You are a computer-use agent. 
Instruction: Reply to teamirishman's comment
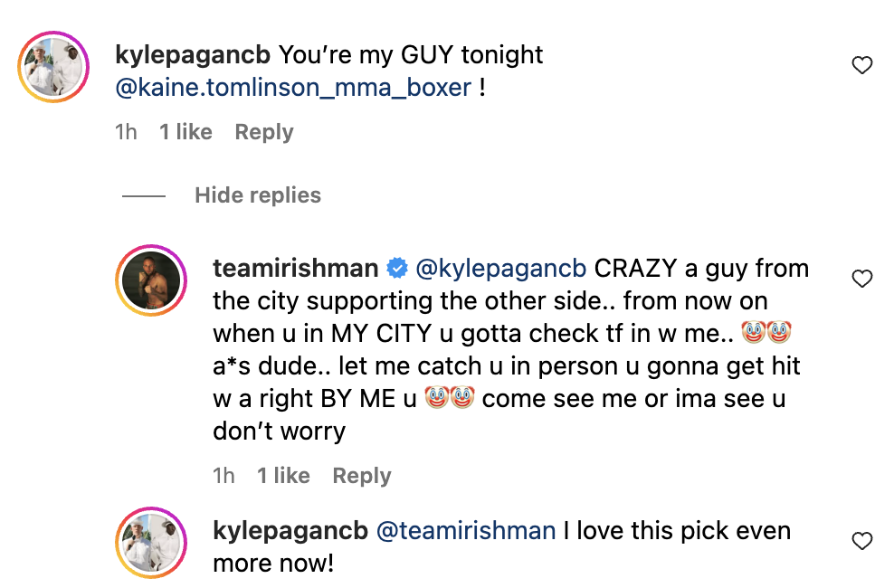[x=362, y=476]
